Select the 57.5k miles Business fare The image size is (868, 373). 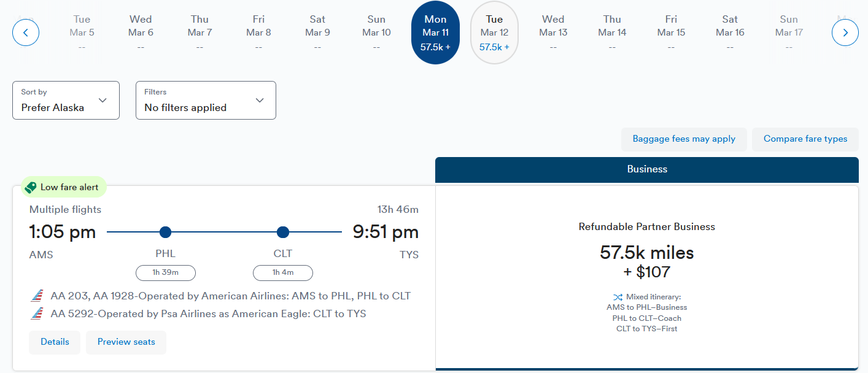(646, 261)
